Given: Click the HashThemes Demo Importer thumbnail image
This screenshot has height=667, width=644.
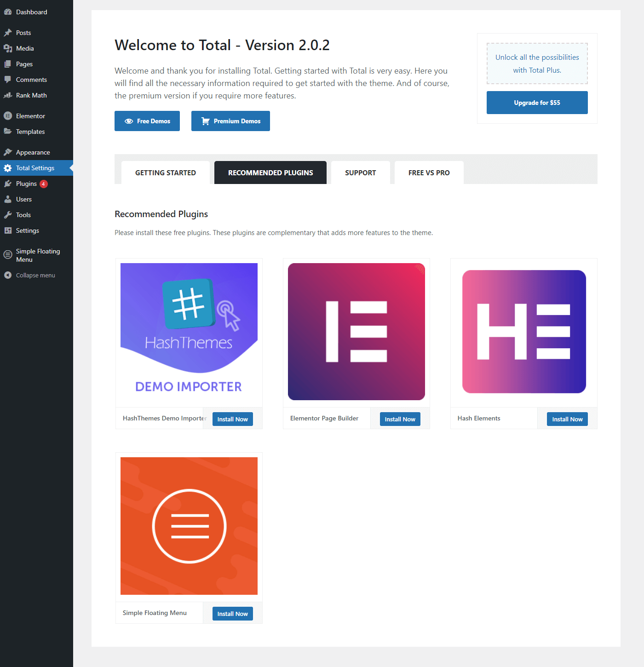Looking at the screenshot, I should point(189,332).
